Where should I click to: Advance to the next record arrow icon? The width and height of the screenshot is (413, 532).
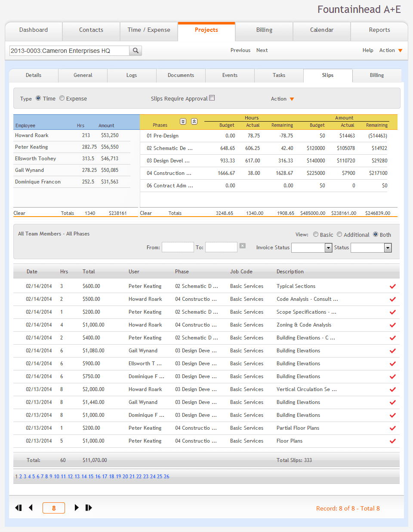pos(77,508)
